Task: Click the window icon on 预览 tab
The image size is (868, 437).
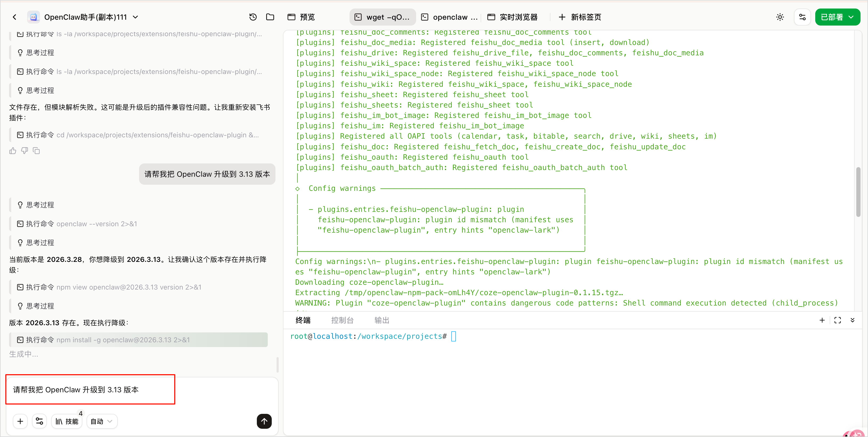Action: tap(291, 17)
